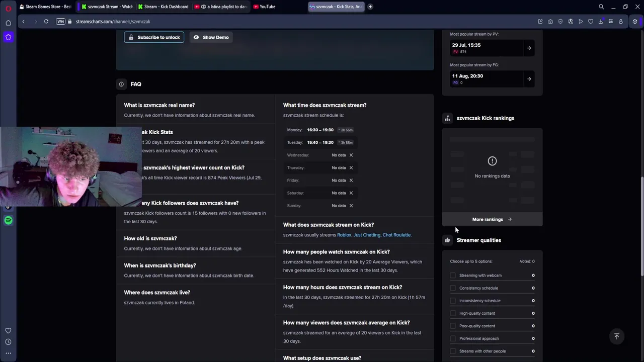Screen dimensions: 644x362
Task: Switch to the Steam Games Store tab
Action: 45,7
